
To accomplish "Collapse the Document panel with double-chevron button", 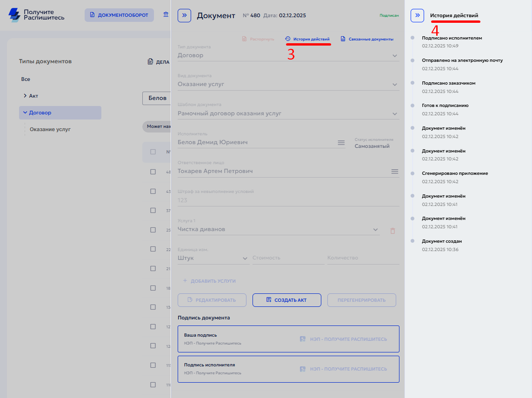I will (x=185, y=15).
